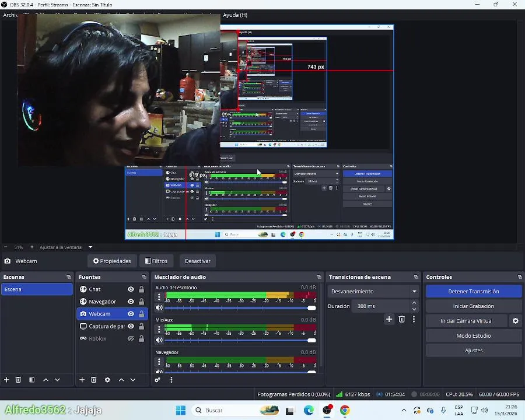
Task: Open source properties gear in Fuentes toolbar
Action: pos(107,380)
